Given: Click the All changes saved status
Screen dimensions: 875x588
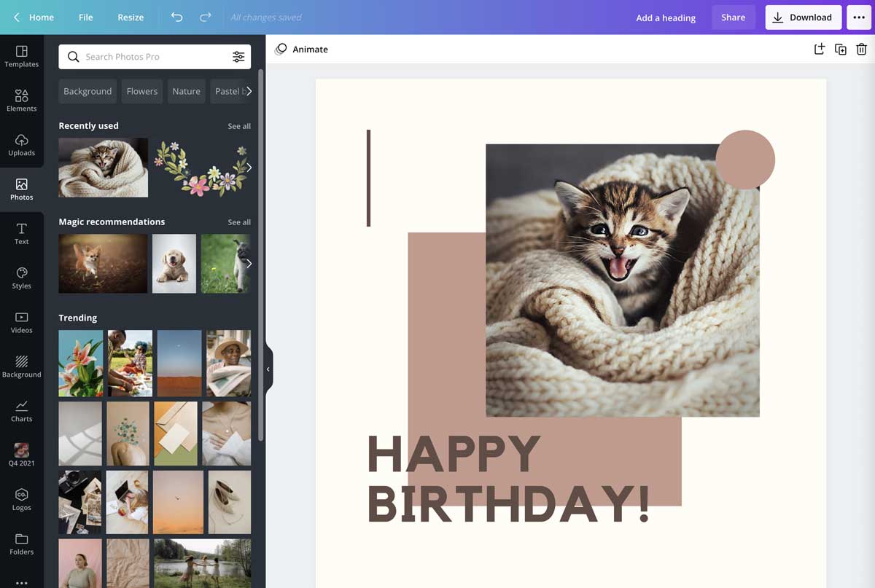Looking at the screenshot, I should tap(266, 17).
